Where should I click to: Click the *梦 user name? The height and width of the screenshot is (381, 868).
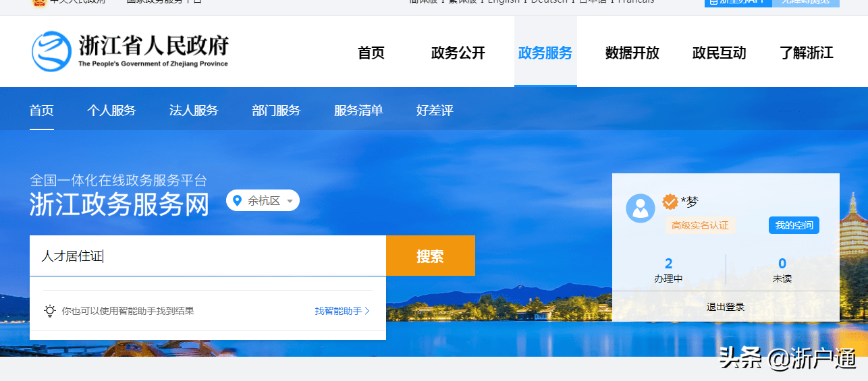(x=689, y=202)
